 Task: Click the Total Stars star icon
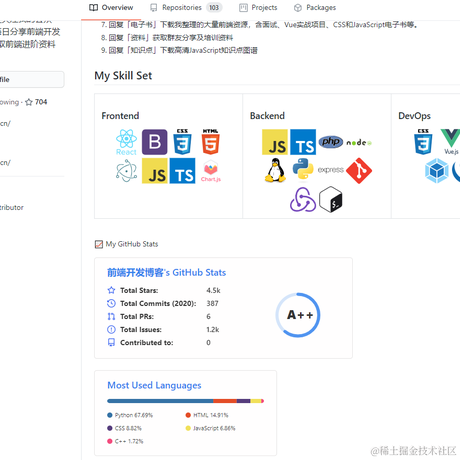click(111, 290)
